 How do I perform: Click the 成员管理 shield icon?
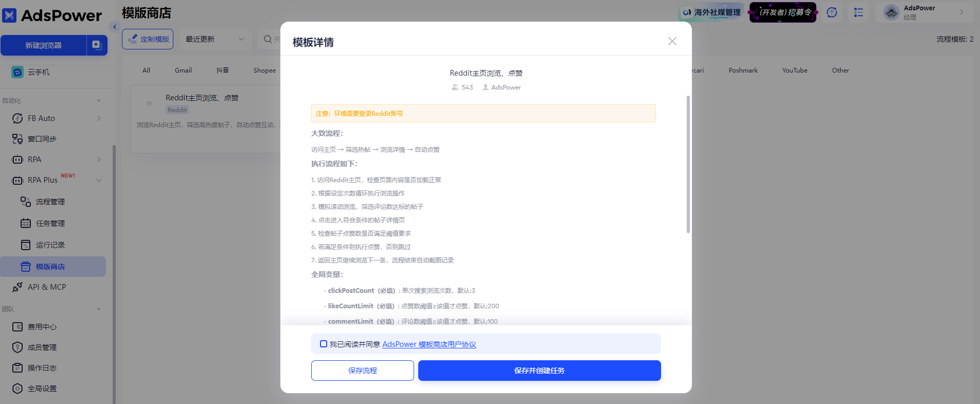17,347
